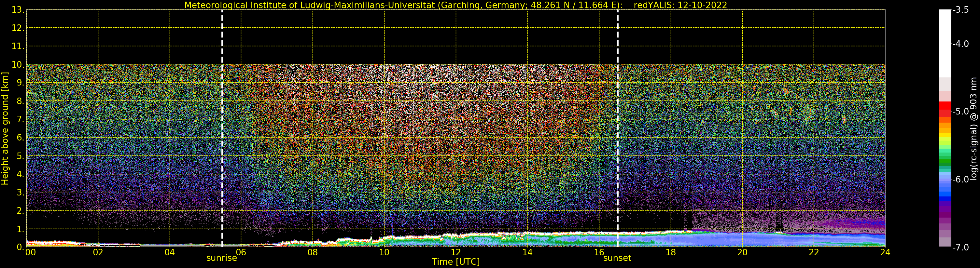Click height axis tick label '8.'
This screenshot has width=980, height=268.
pyautogui.click(x=20, y=101)
